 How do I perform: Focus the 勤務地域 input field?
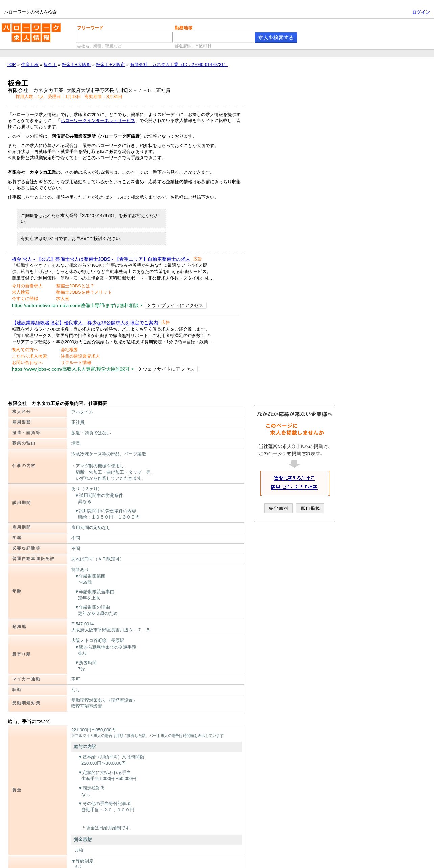pyautogui.click(x=214, y=37)
